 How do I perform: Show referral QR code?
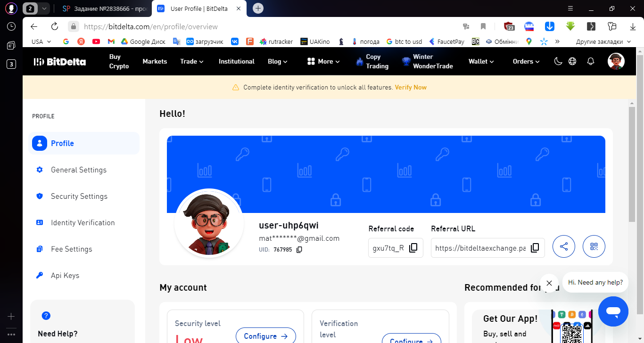coord(594,246)
